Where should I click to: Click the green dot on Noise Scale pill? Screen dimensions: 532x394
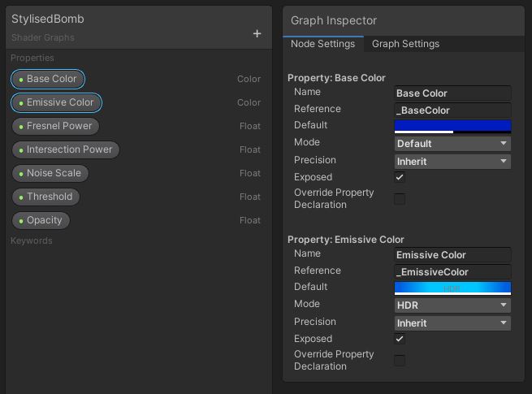pos(21,174)
